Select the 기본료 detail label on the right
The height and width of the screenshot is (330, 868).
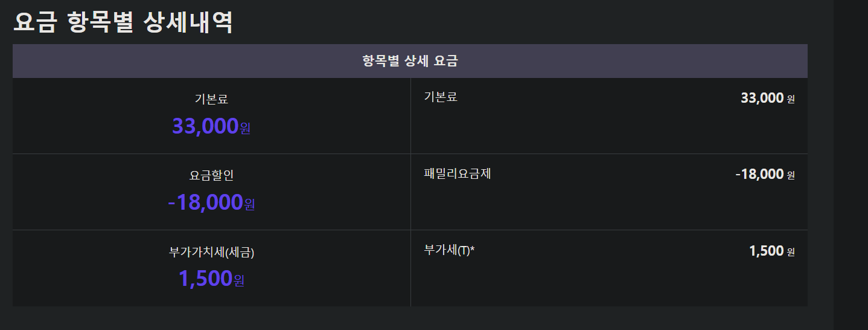pyautogui.click(x=441, y=97)
